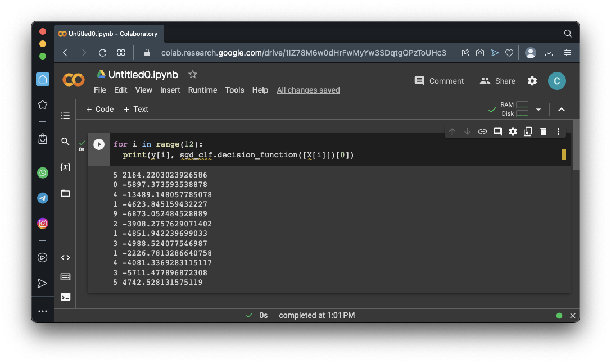
Task: Click the Share button
Action: point(497,81)
